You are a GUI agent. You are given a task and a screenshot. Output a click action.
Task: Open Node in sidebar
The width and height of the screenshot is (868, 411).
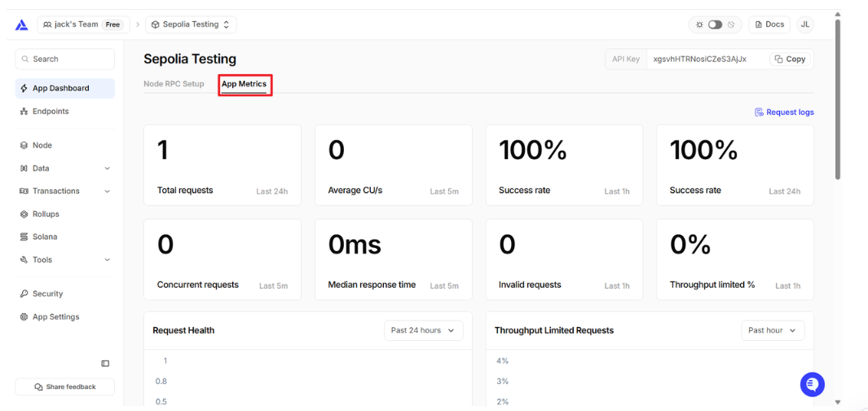click(64, 145)
